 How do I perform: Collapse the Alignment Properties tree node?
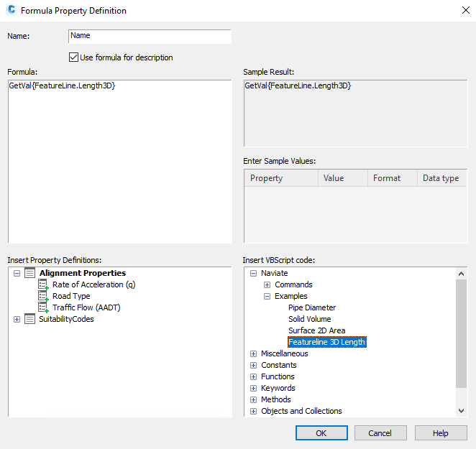coord(17,273)
